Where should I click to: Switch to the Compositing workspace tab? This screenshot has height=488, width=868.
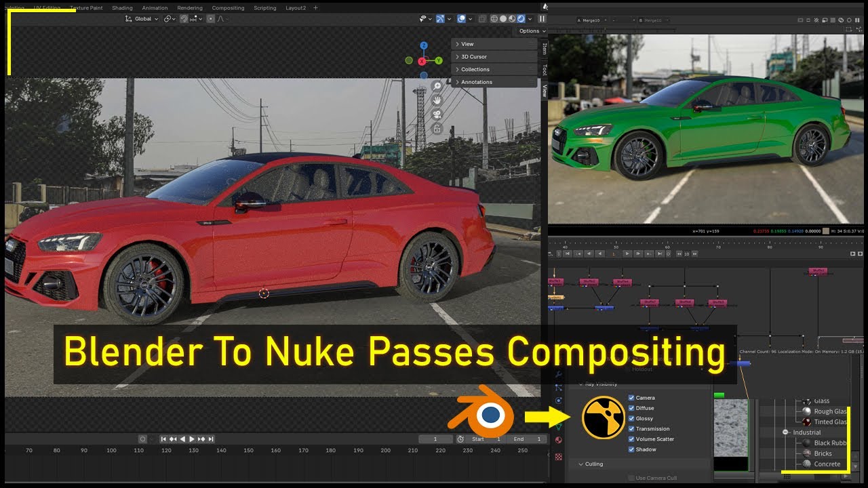coord(228,8)
